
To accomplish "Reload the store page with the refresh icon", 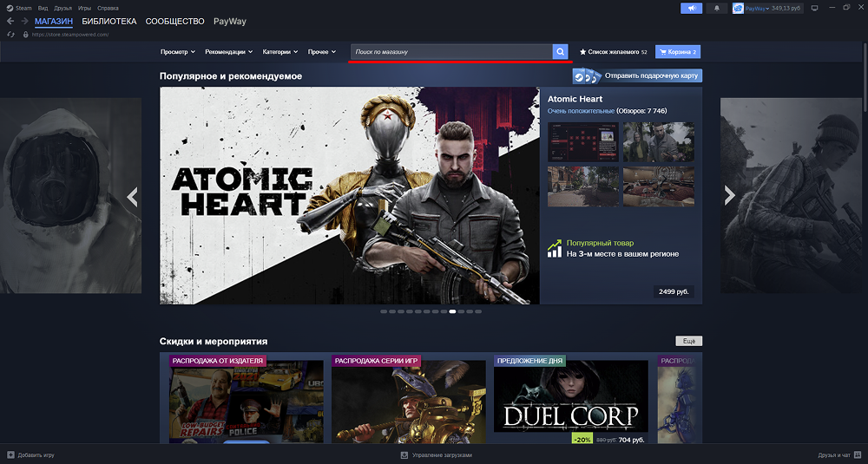I will 10,35.
